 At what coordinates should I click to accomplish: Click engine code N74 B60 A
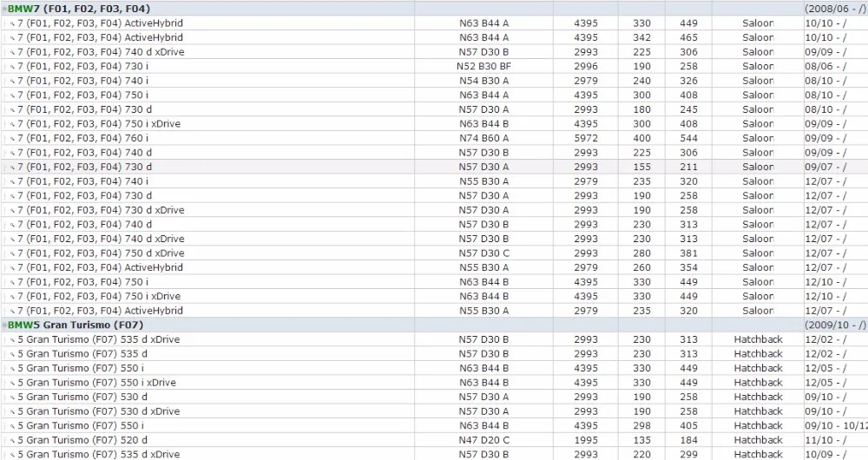point(483,138)
